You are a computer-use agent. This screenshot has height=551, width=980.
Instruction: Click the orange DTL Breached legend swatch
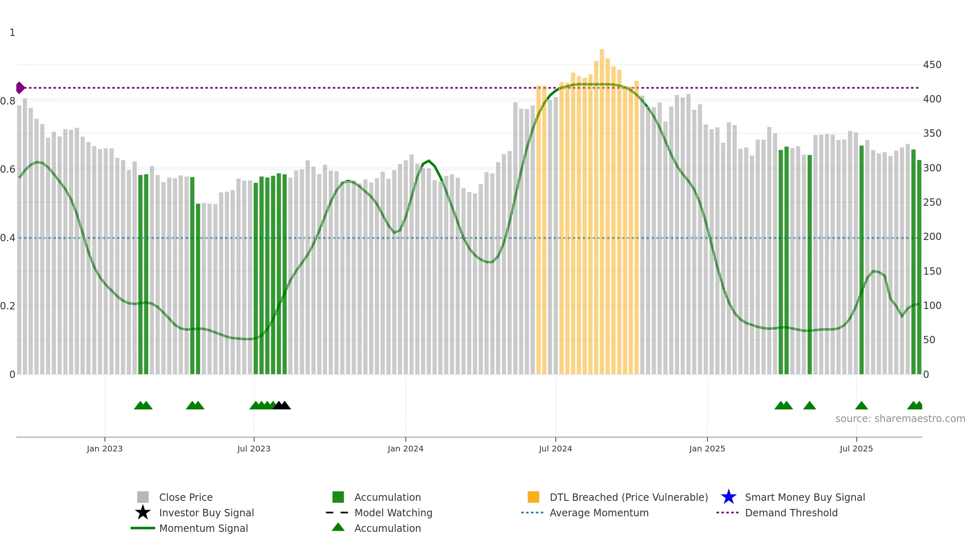point(533,497)
